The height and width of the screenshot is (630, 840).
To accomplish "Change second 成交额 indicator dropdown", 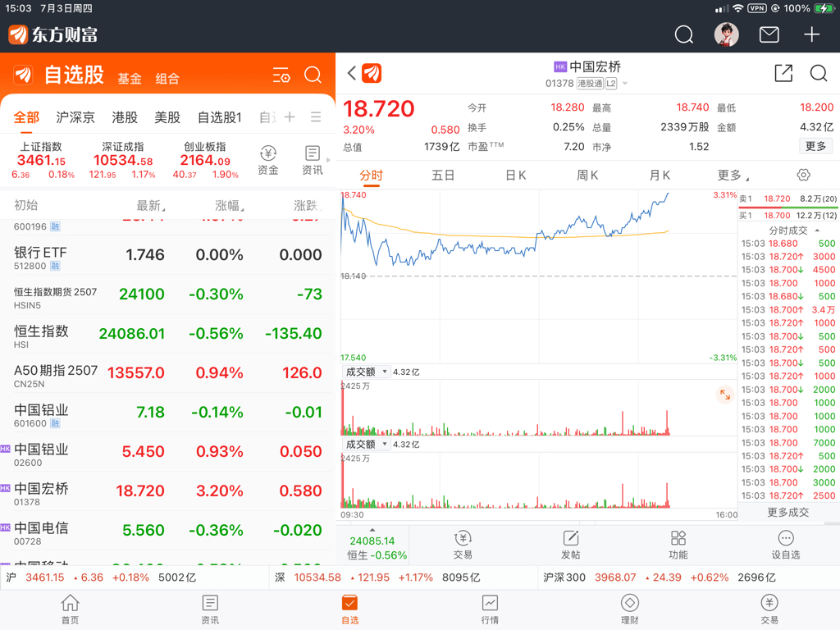I will click(x=367, y=445).
